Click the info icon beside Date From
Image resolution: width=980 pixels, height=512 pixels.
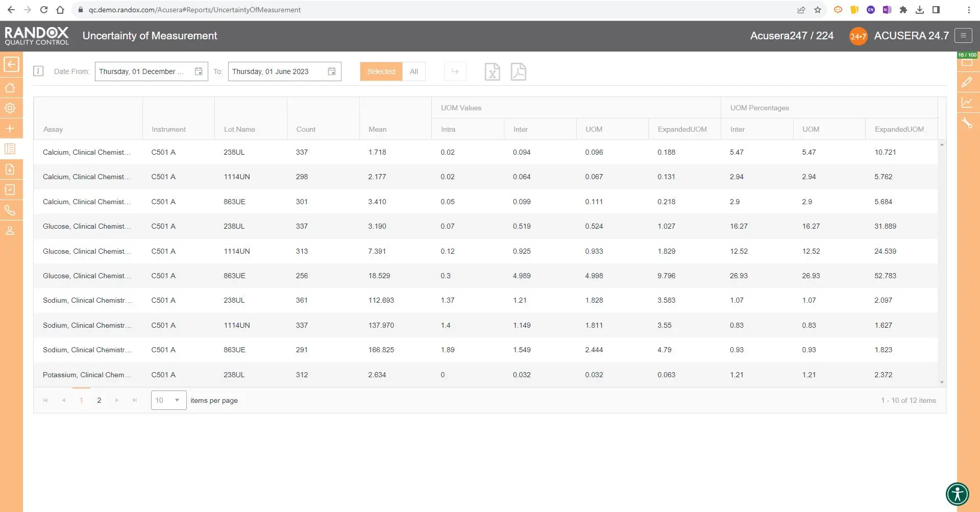coord(38,71)
